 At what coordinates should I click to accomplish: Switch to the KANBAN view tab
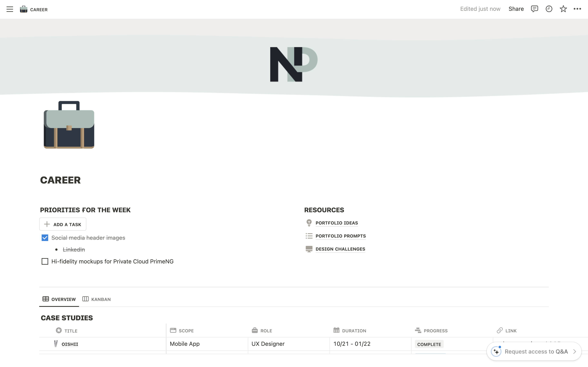point(97,299)
